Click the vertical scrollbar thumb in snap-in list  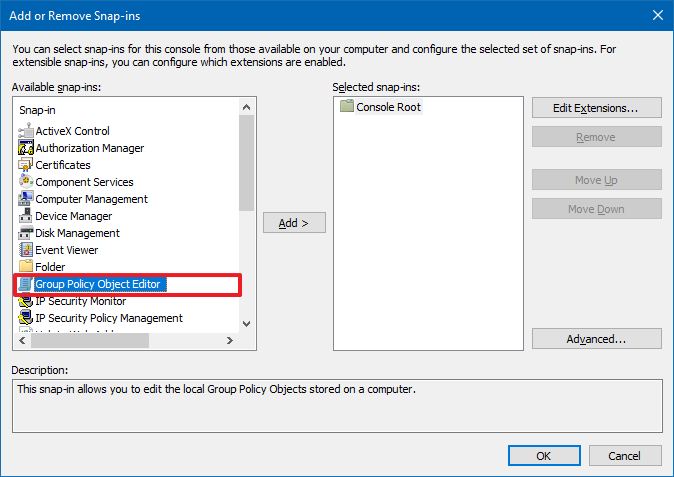(x=246, y=163)
